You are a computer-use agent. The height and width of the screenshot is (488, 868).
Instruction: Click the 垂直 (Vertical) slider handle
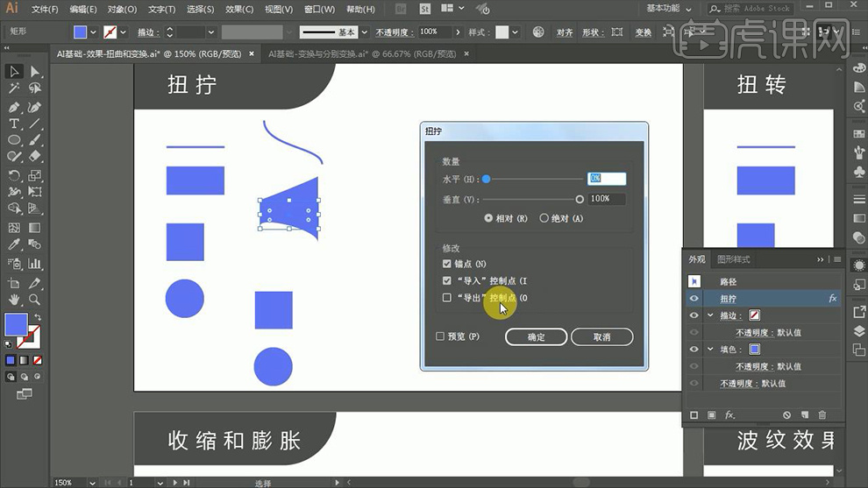[x=580, y=199]
